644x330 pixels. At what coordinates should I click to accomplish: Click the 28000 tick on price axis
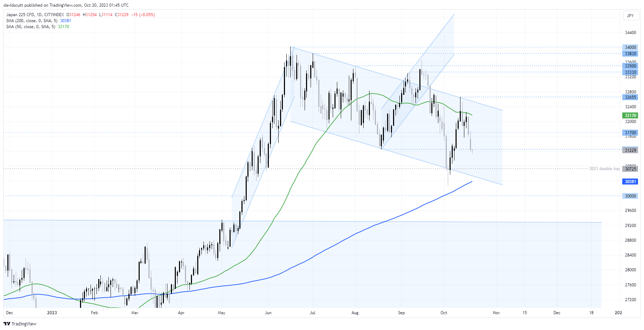pyautogui.click(x=630, y=270)
